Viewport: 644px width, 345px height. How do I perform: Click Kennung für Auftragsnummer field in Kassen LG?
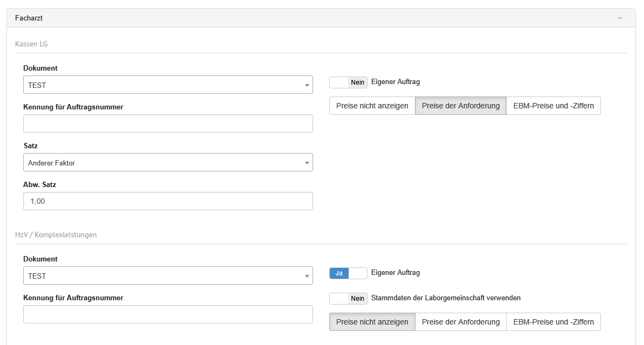(x=168, y=123)
